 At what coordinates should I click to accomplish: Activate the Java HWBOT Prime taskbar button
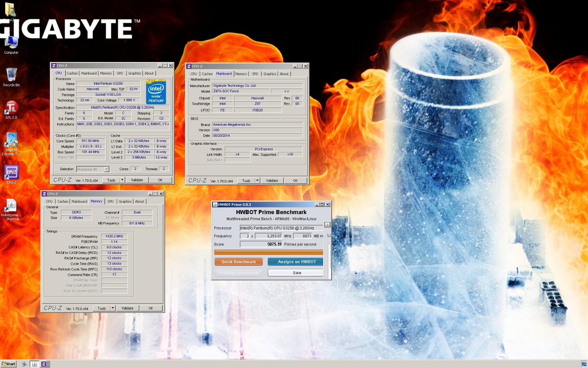(x=34, y=364)
